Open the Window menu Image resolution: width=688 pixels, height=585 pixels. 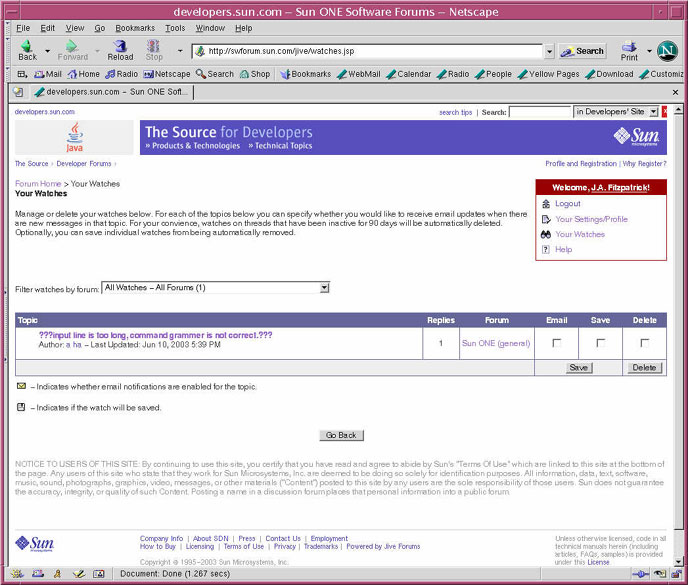(x=210, y=28)
